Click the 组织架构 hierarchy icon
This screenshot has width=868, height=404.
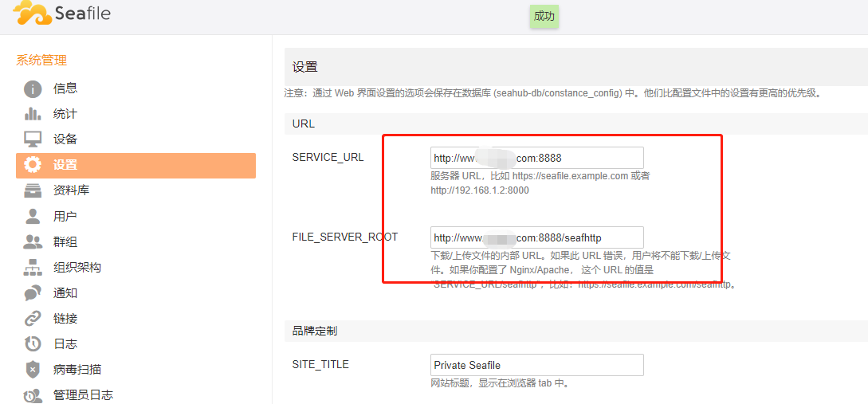click(33, 267)
